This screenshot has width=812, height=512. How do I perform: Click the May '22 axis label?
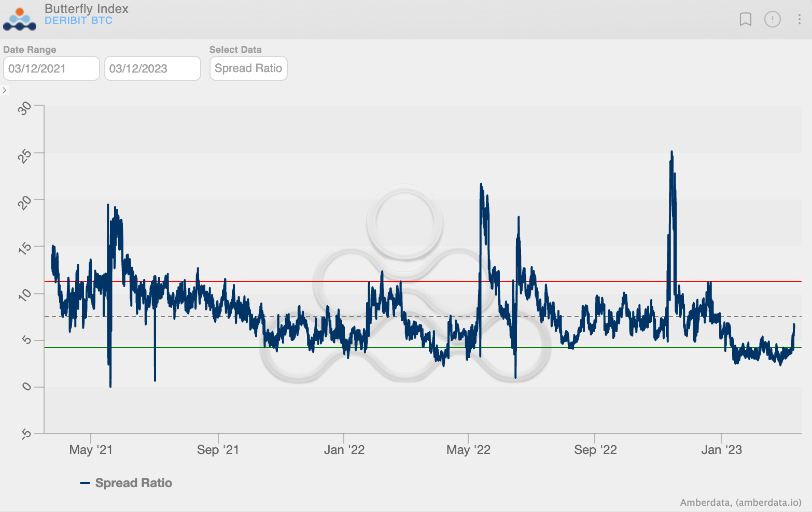468,450
